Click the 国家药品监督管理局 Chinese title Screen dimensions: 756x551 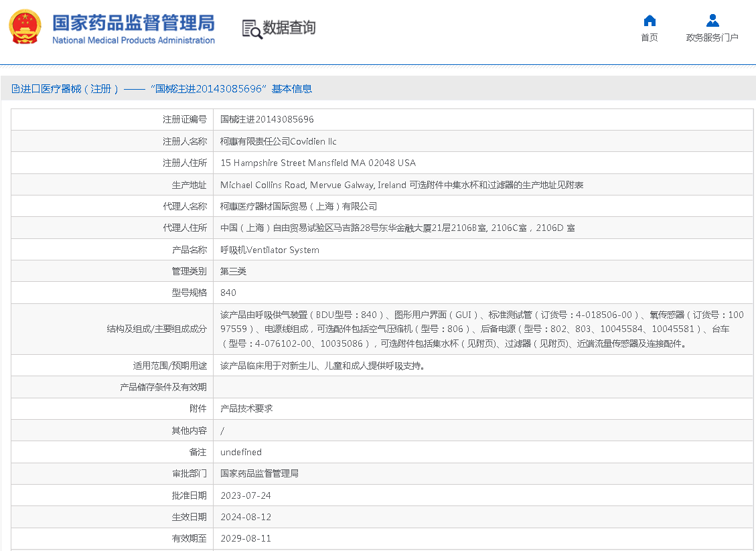[133, 22]
